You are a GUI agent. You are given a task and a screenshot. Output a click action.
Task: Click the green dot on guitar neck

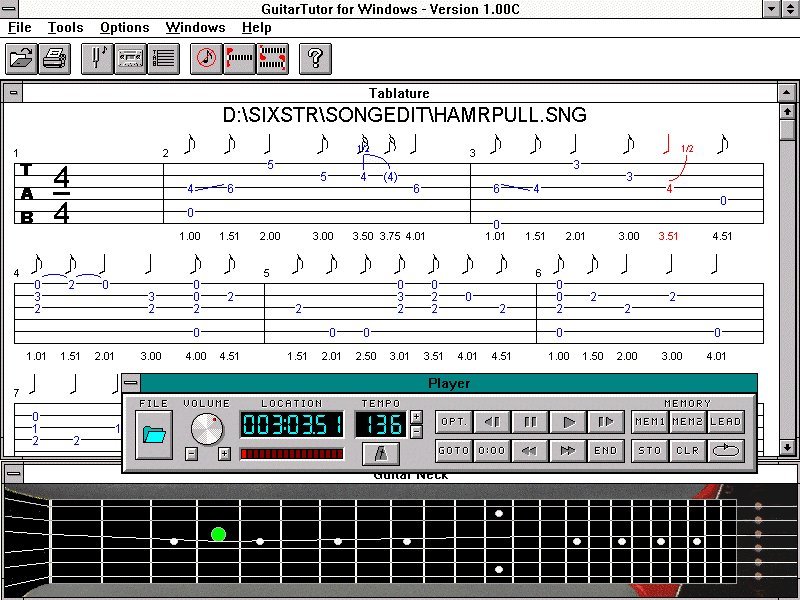coord(218,534)
